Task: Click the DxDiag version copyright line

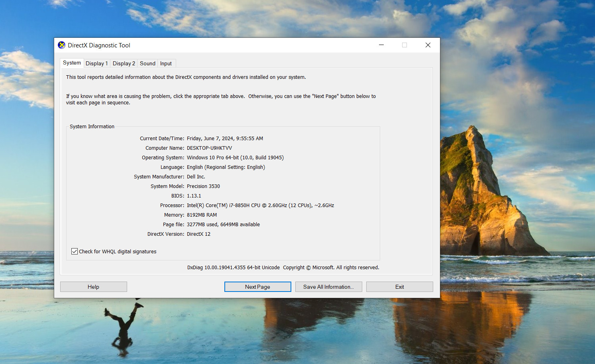Action: pos(283,268)
